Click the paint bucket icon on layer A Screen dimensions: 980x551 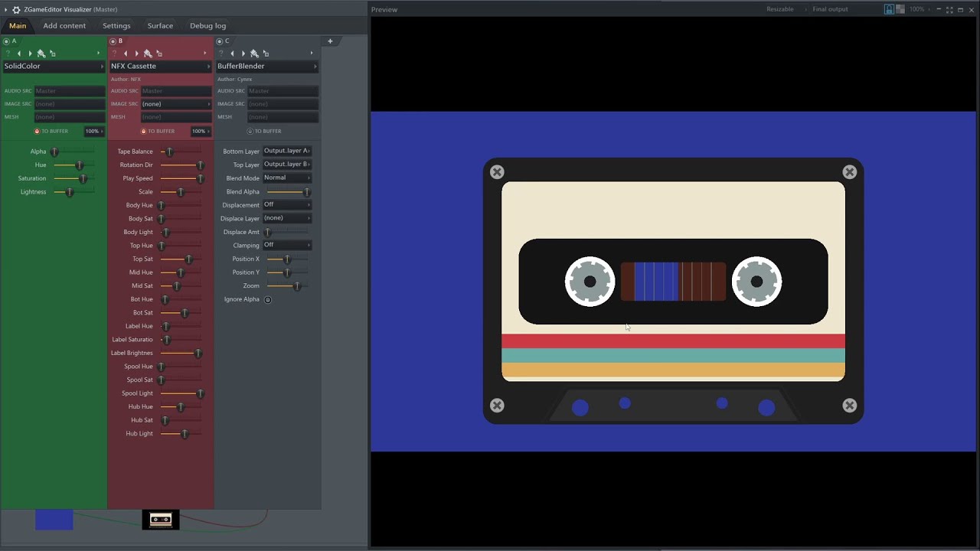[41, 54]
